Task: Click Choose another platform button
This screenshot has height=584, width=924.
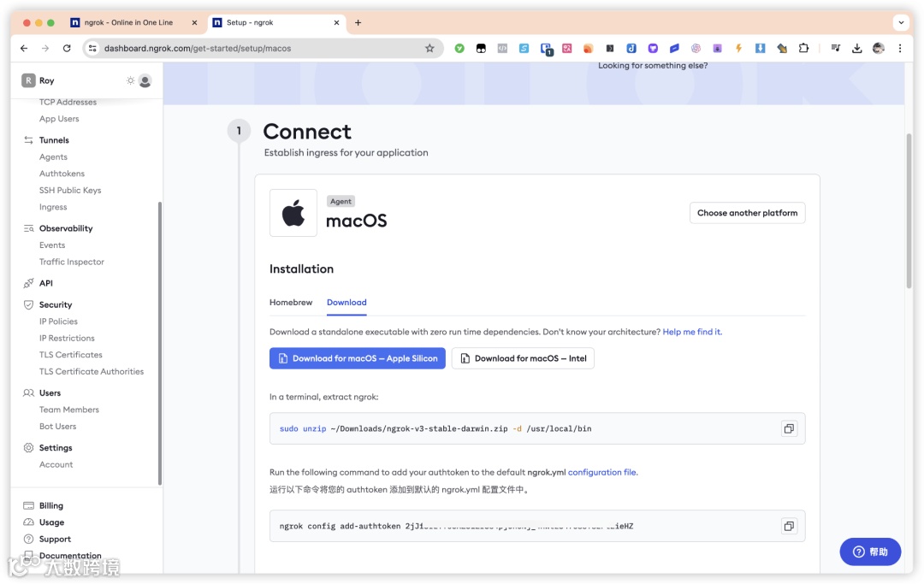Action: 747,213
